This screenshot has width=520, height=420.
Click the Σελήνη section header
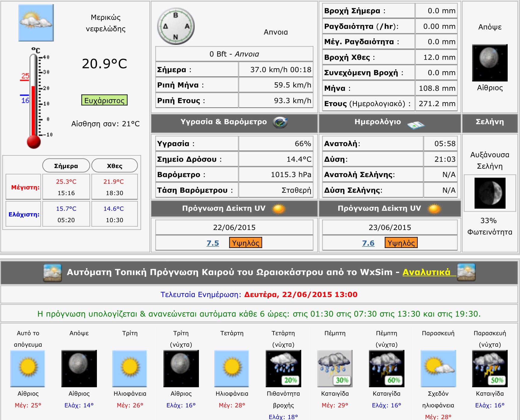[x=490, y=123]
